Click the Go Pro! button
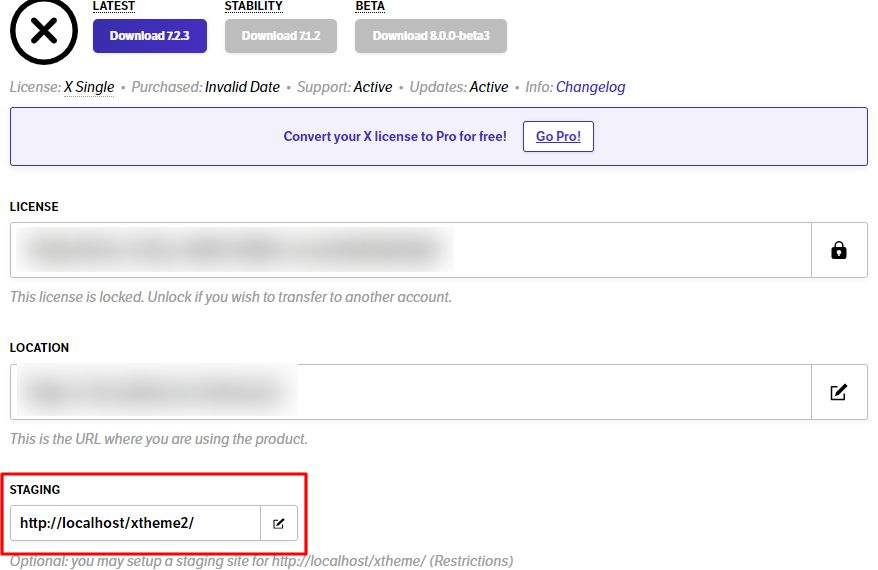Screen dimensions: 878x570 coord(558,137)
